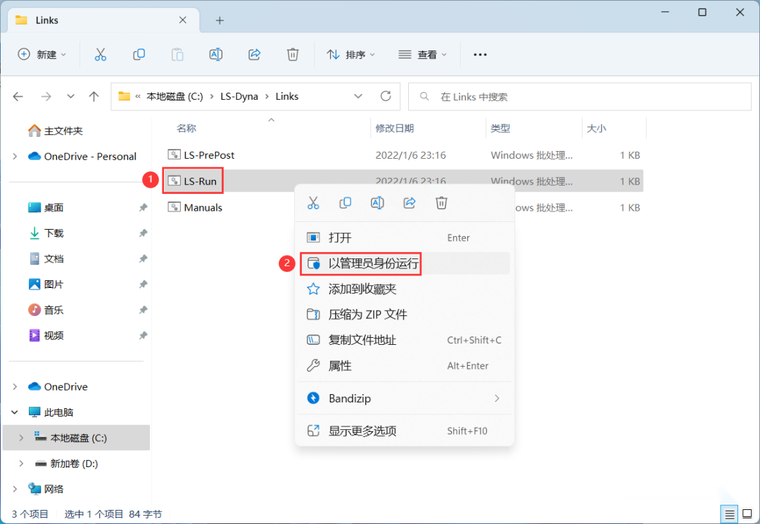760x524 pixels.
Task: Open 视频 in quick access
Action: (46, 335)
